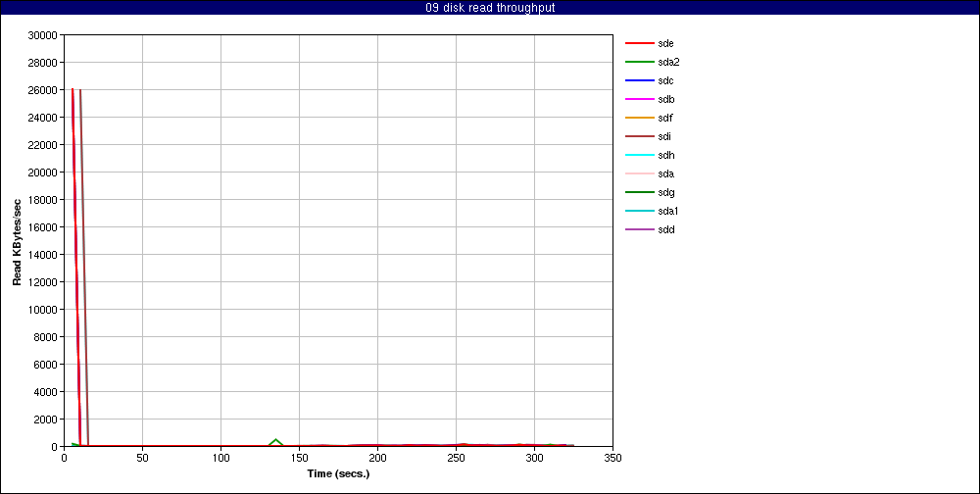Click the 200 x-axis tick label
Screen dimensions: 980x494
[377, 458]
